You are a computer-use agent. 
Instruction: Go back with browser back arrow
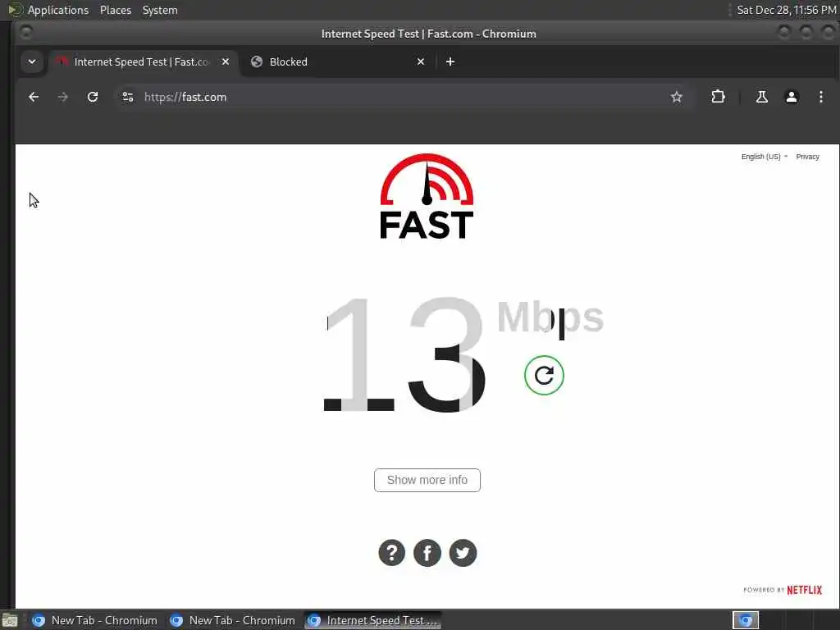point(33,97)
